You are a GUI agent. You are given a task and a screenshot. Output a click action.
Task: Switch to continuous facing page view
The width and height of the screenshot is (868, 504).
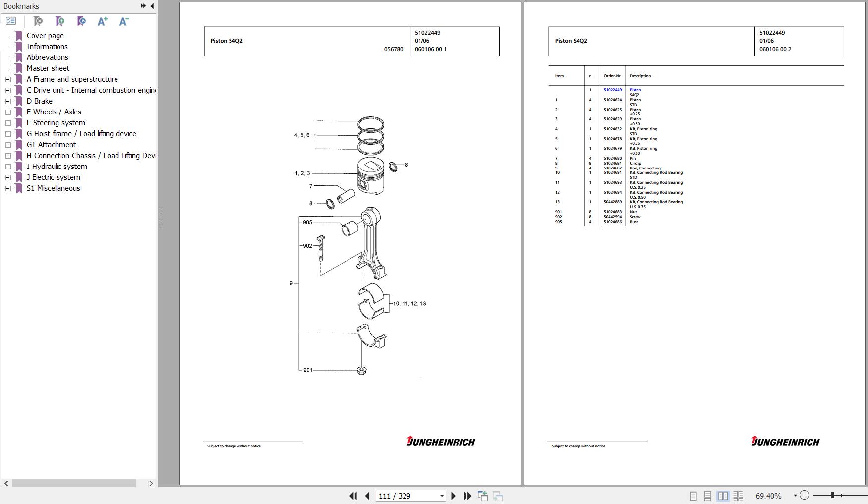[x=738, y=496]
